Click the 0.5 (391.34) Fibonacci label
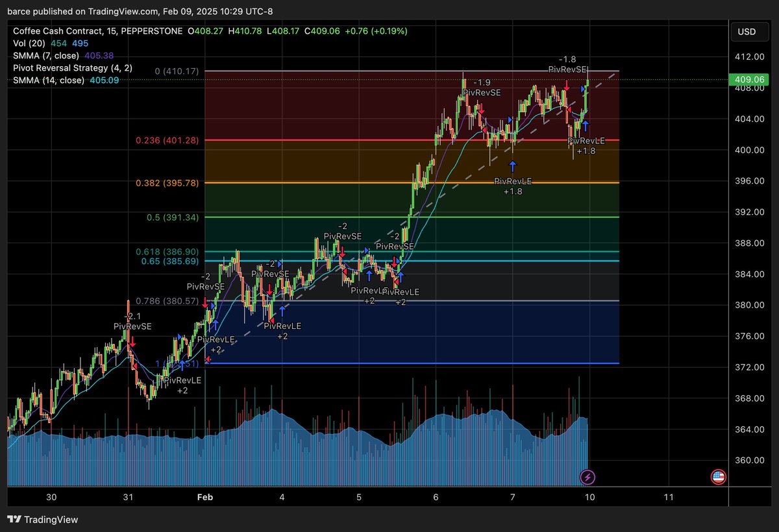Image resolution: width=779 pixels, height=532 pixels. click(172, 217)
